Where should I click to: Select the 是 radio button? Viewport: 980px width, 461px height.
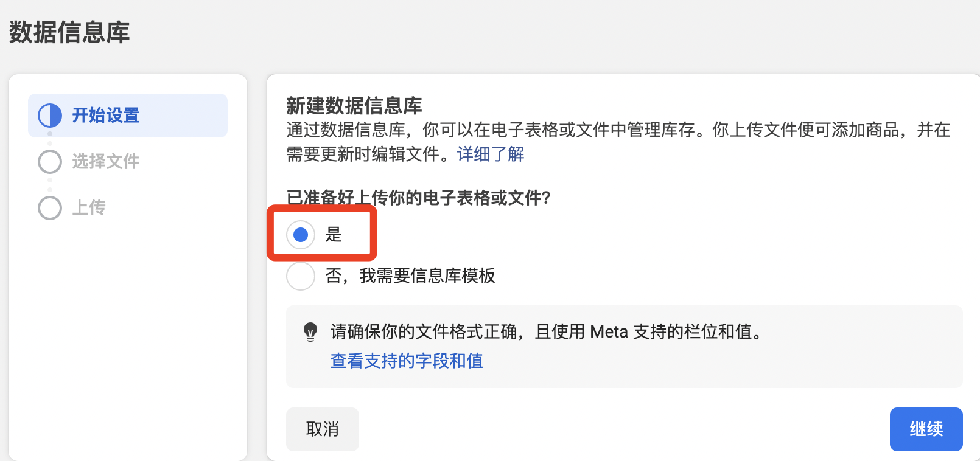click(x=300, y=234)
